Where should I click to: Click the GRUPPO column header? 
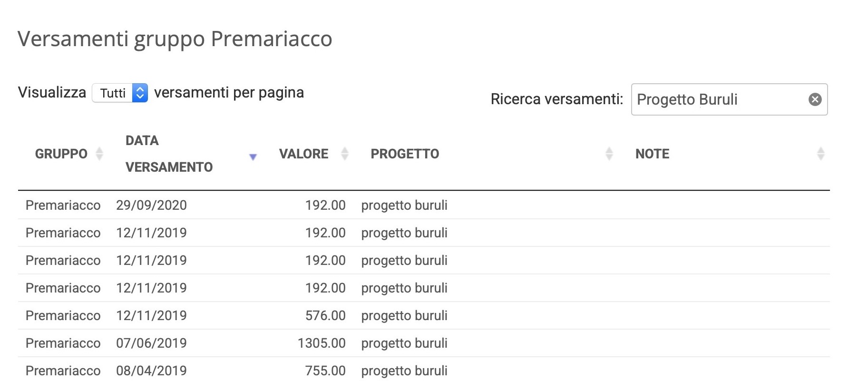point(61,154)
